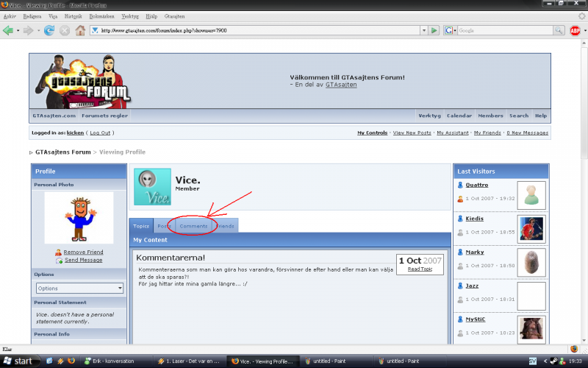
Task: Click the Calendar navigation button
Action: pos(459,116)
